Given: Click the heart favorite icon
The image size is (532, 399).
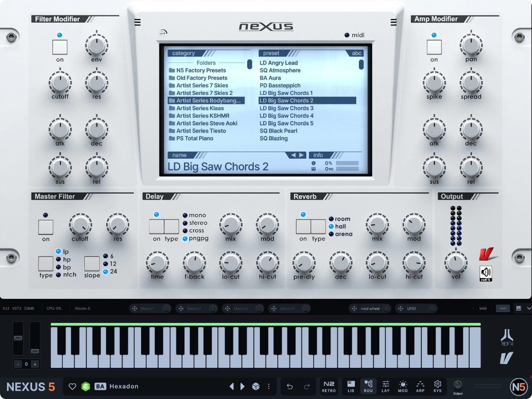Looking at the screenshot, I should [x=72, y=386].
